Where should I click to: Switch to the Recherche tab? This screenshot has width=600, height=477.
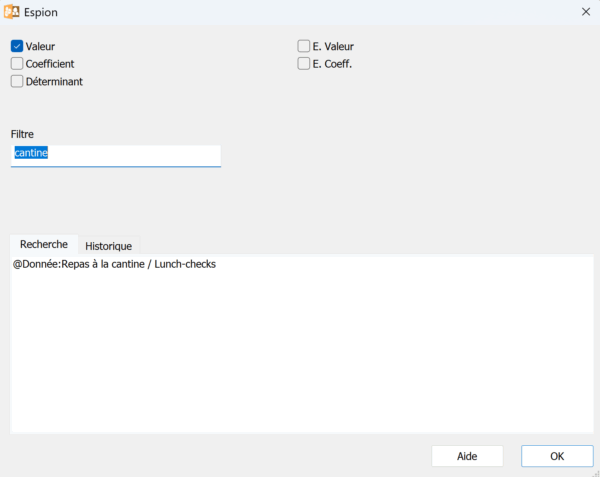(43, 244)
